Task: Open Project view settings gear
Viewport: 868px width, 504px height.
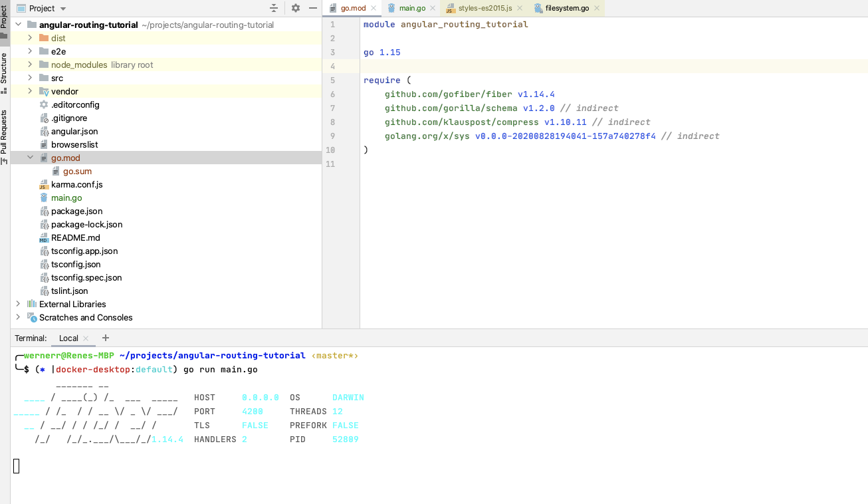Action: pos(295,8)
